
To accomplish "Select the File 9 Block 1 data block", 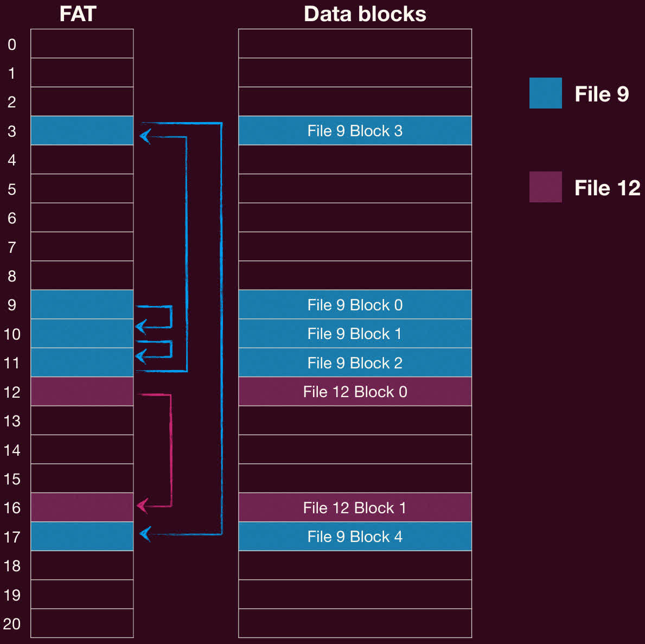I will (355, 334).
